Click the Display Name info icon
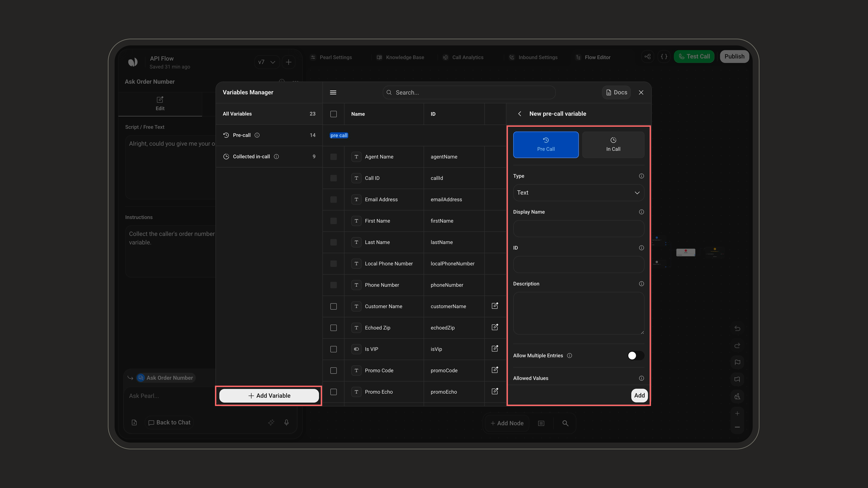Image resolution: width=868 pixels, height=488 pixels. click(641, 212)
